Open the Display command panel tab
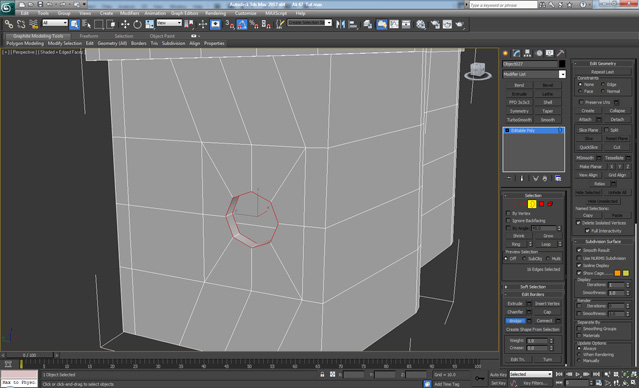The width and height of the screenshot is (639, 388). [x=550, y=53]
